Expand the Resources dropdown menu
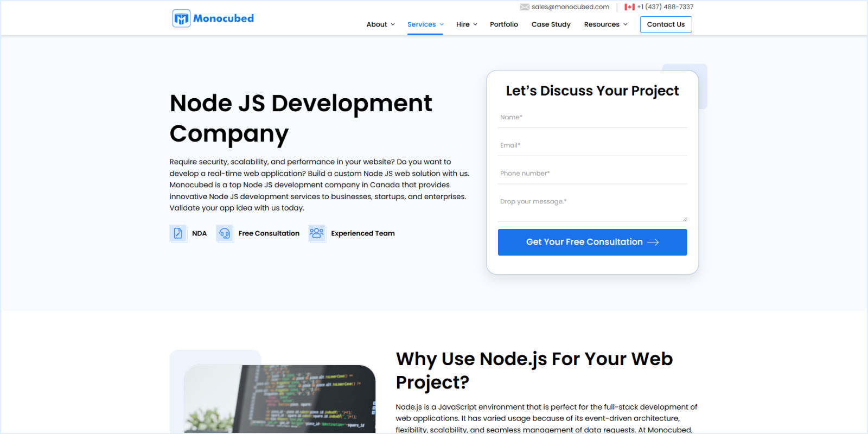 pos(605,24)
